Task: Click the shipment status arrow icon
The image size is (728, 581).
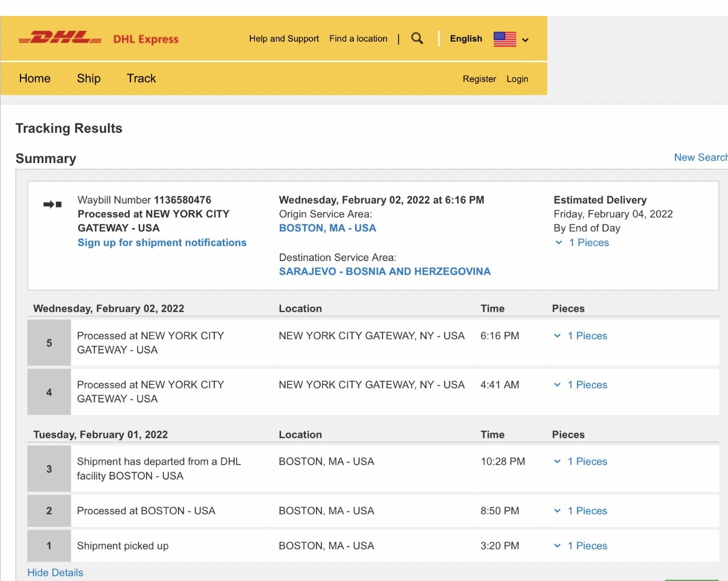Action: tap(52, 204)
